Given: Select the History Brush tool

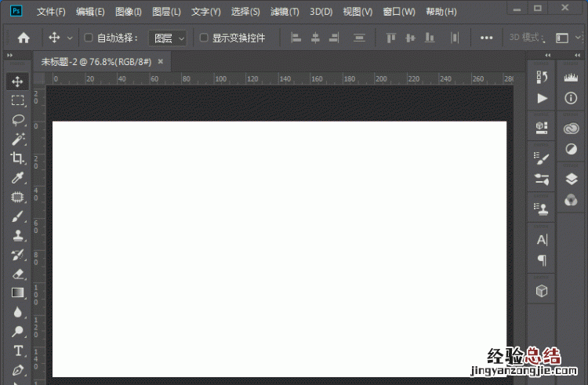Looking at the screenshot, I should [x=17, y=255].
